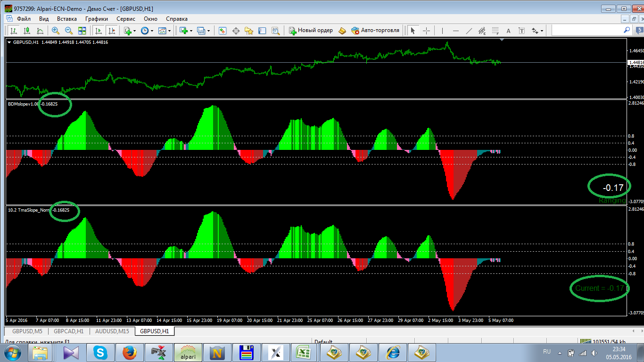Screen dimensions: 644x362
Task: Open the Market Watch window icon
Action: click(x=223, y=31)
